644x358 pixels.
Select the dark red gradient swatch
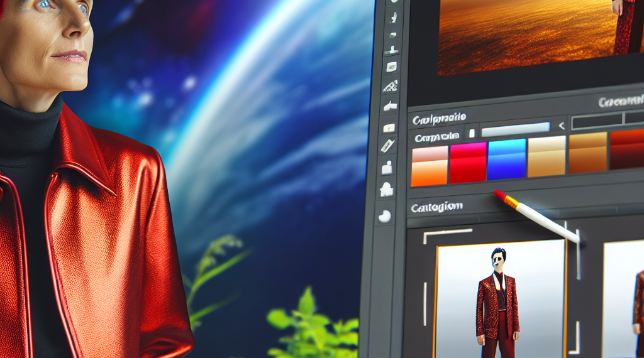point(627,149)
